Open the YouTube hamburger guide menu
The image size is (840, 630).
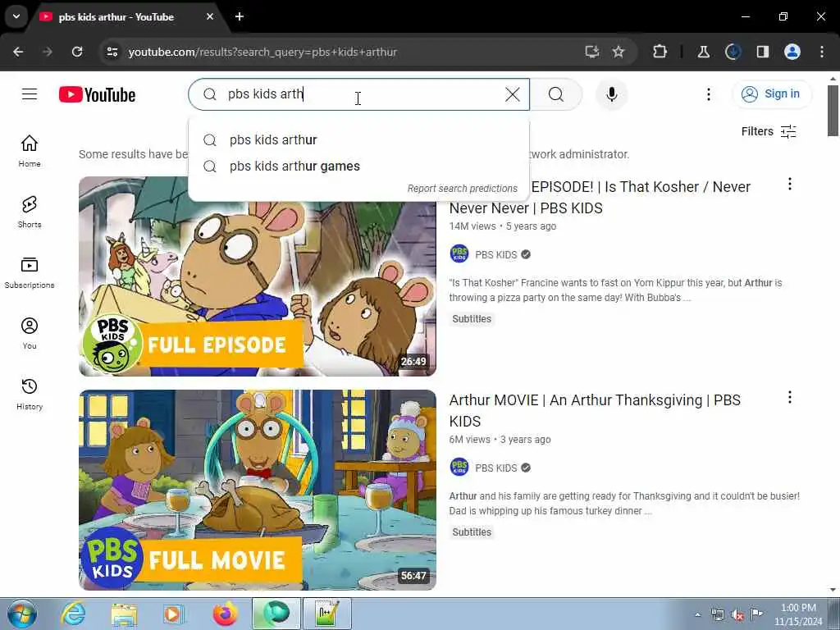tap(30, 94)
